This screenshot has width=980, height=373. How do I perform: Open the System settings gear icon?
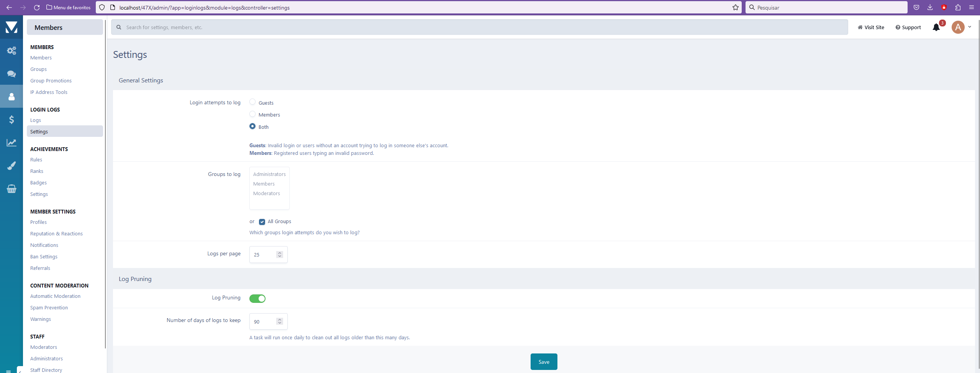point(11,50)
